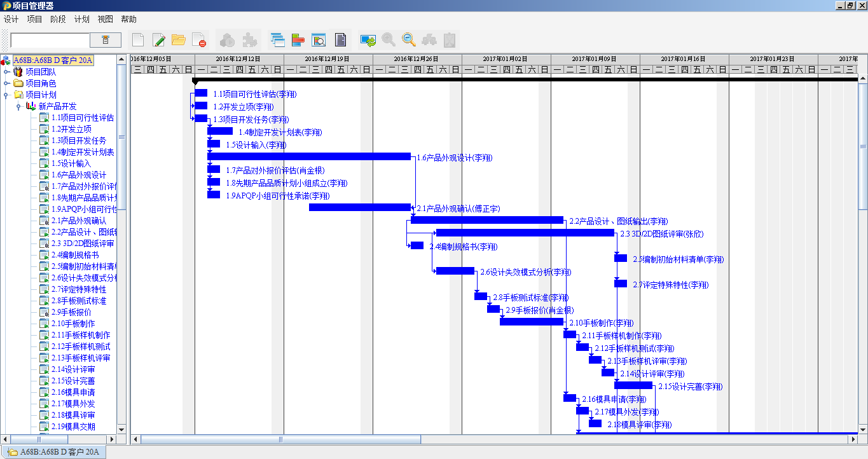Select the A68B:A68B D 客户 20A bottom tab
Image resolution: width=868 pixels, height=459 pixels.
(54, 452)
